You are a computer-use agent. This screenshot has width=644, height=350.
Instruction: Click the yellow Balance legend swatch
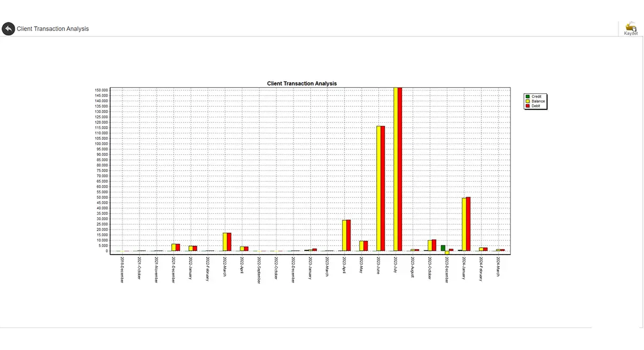[528, 101]
